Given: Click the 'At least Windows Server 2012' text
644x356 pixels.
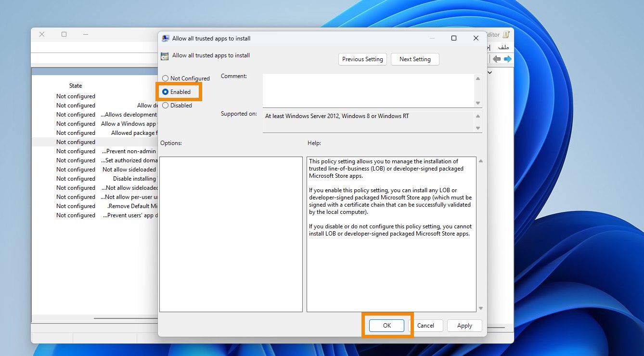Looking at the screenshot, I should coord(337,116).
